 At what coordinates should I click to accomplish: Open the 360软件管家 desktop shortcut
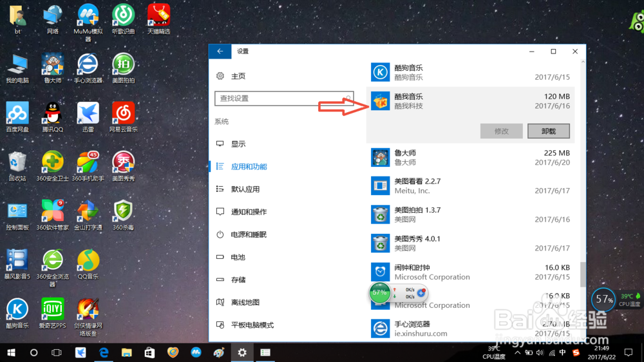click(x=53, y=215)
